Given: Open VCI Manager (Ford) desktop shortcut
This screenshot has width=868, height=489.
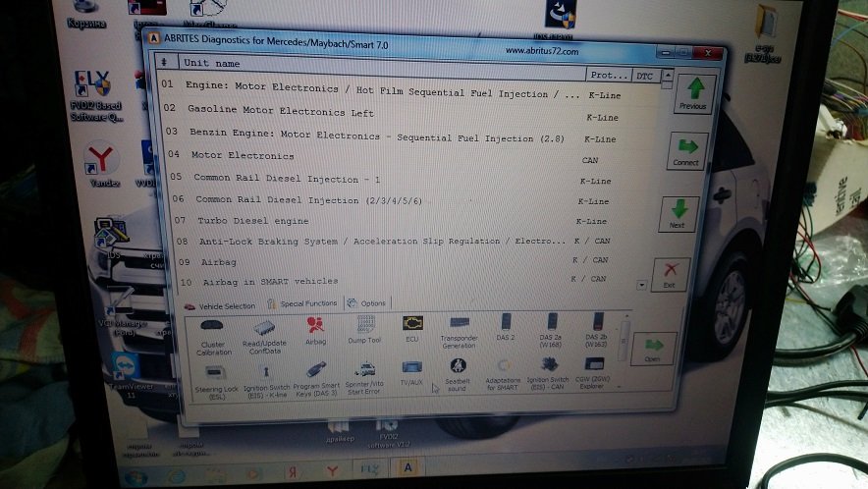Looking at the screenshot, I should [123, 313].
